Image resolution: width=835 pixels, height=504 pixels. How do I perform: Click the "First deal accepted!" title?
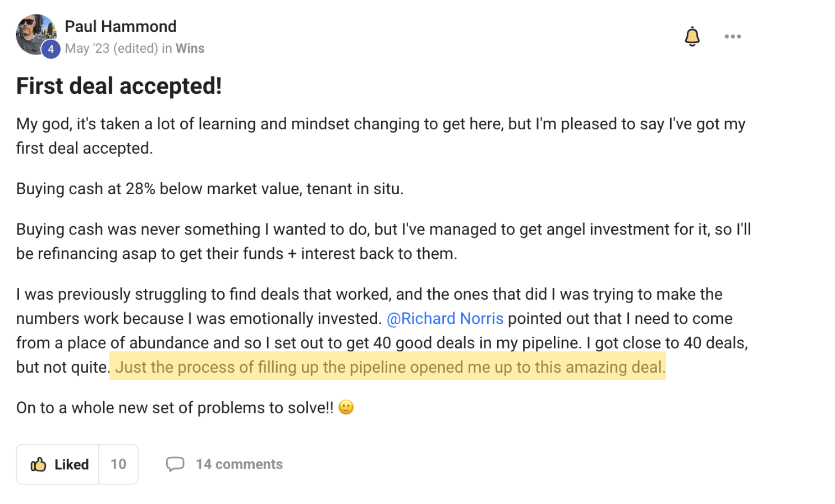(119, 86)
